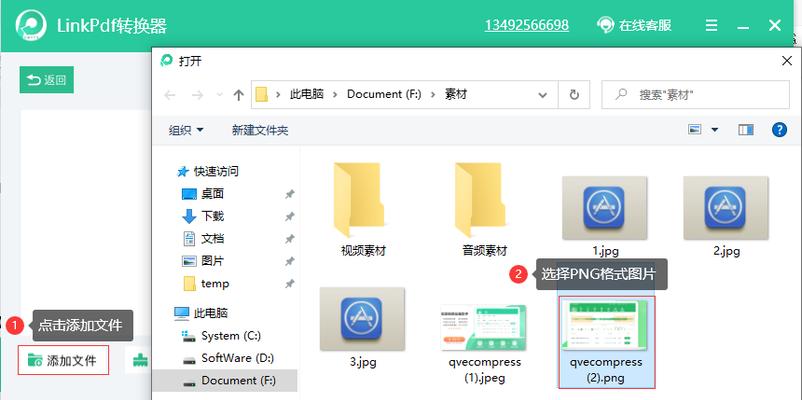Toggle the preview pane icon
The width and height of the screenshot is (802, 400).
point(746,130)
